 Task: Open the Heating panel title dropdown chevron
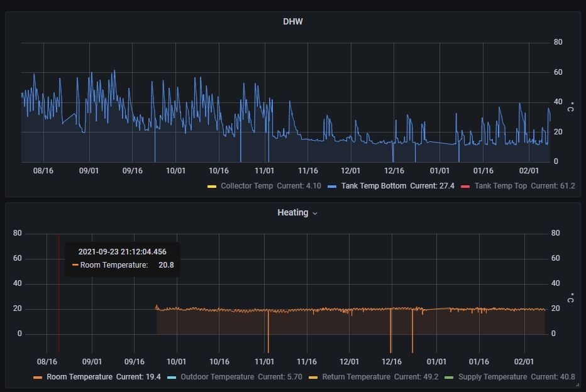point(315,214)
